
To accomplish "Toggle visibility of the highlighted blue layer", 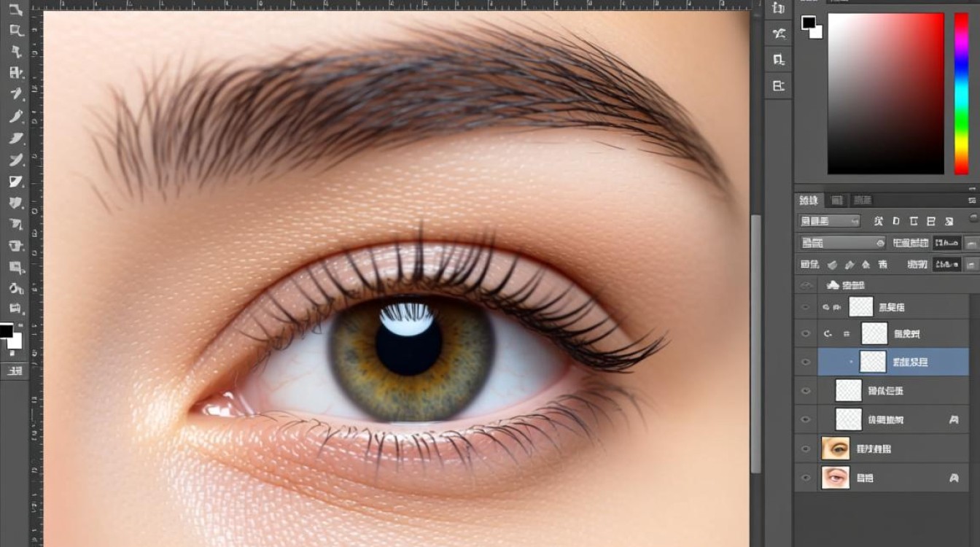I will coord(806,362).
